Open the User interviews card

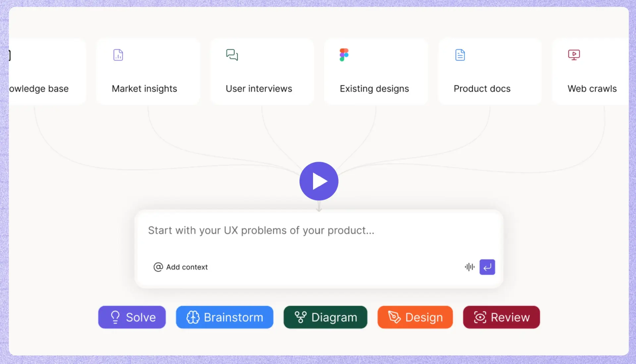pos(262,72)
